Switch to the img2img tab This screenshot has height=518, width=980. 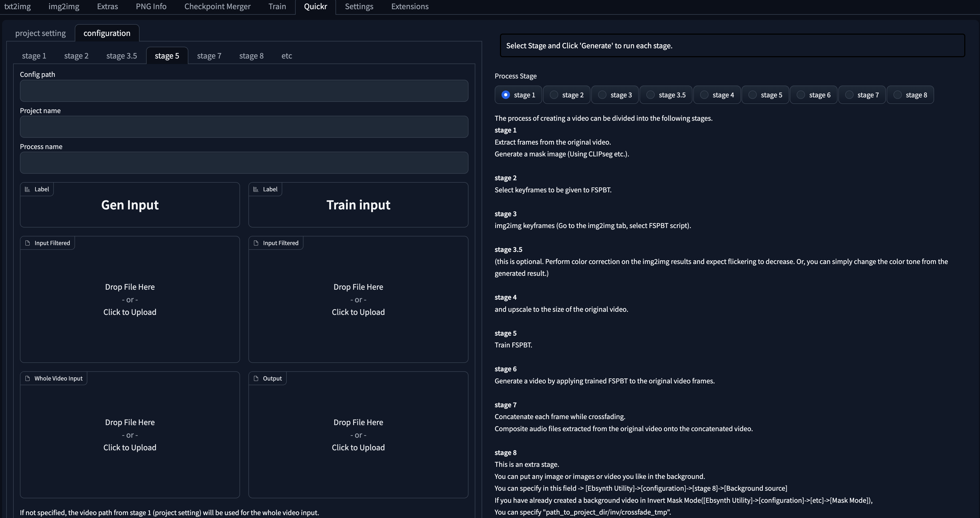63,7
